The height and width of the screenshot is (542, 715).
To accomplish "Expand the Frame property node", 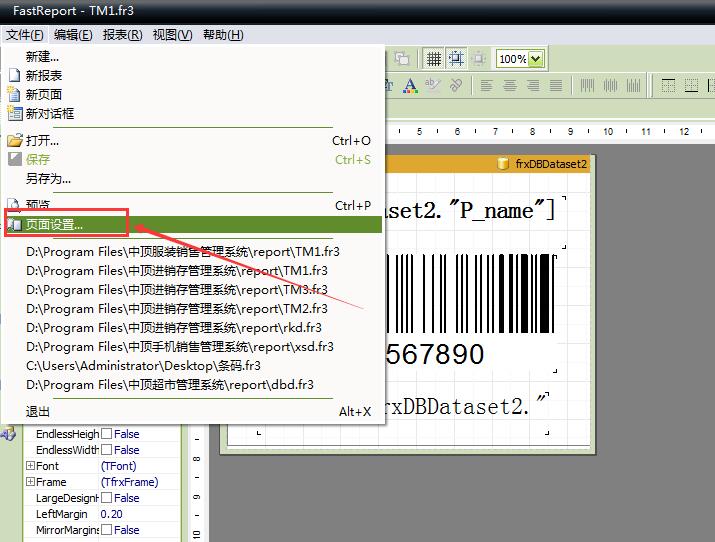I will (x=30, y=481).
